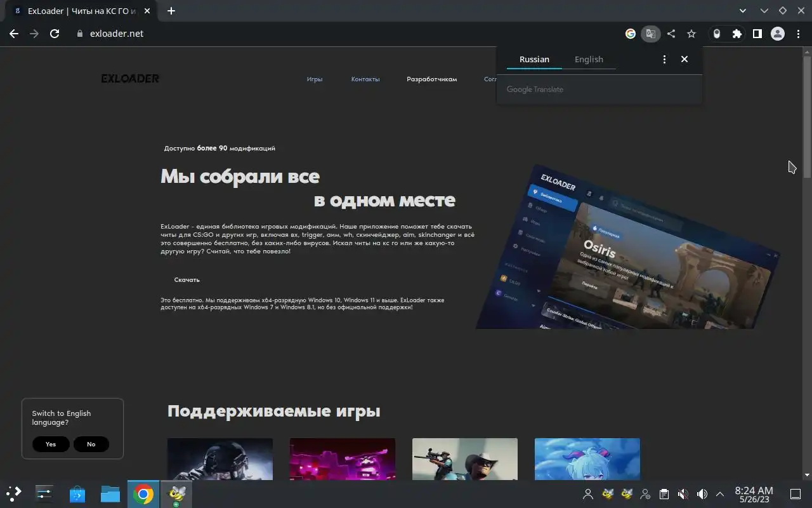812x508 pixels.
Task: Open the application launcher on the taskbar
Action: click(14, 494)
